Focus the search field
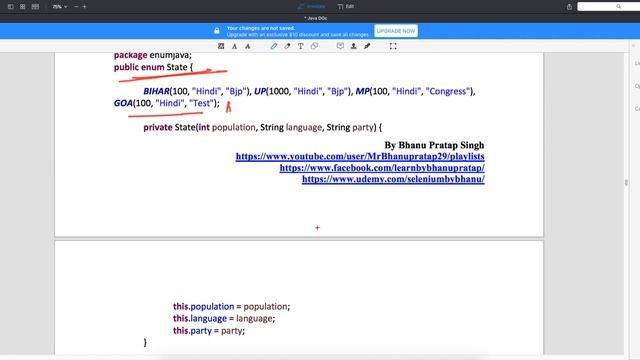 (x=608, y=7)
